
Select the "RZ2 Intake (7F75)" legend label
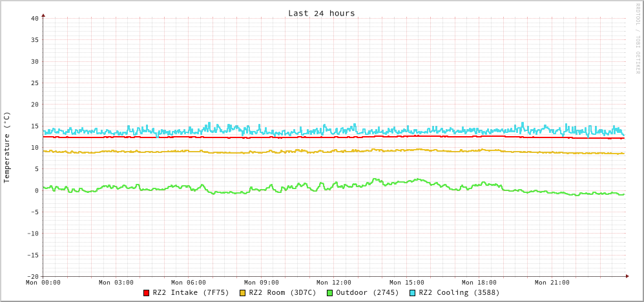click(191, 292)
